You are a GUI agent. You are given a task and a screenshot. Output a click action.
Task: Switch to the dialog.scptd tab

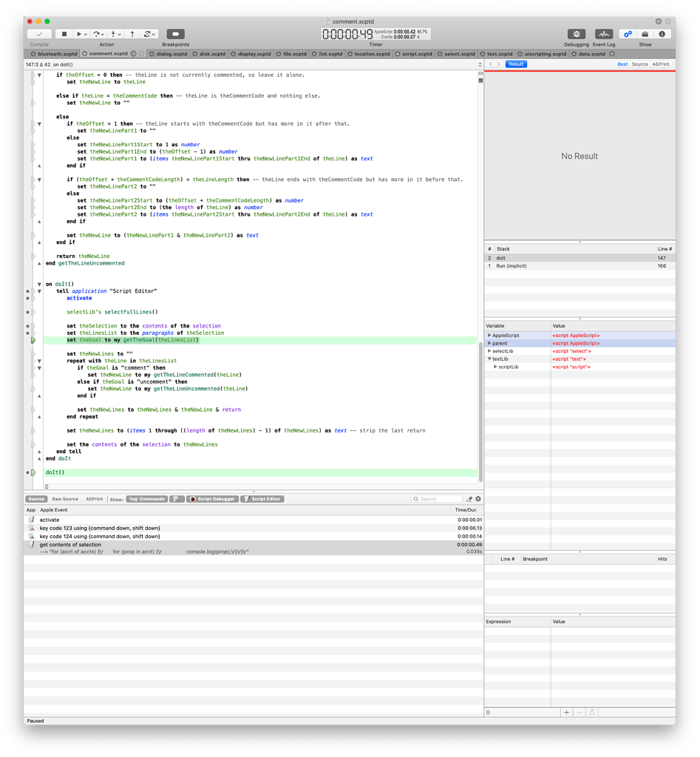click(171, 54)
